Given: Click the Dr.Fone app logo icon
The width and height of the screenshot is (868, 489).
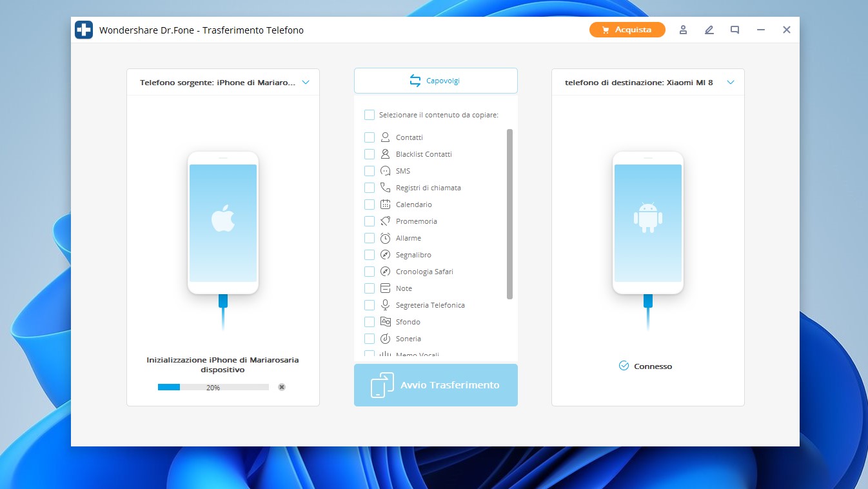Looking at the screenshot, I should 84,30.
